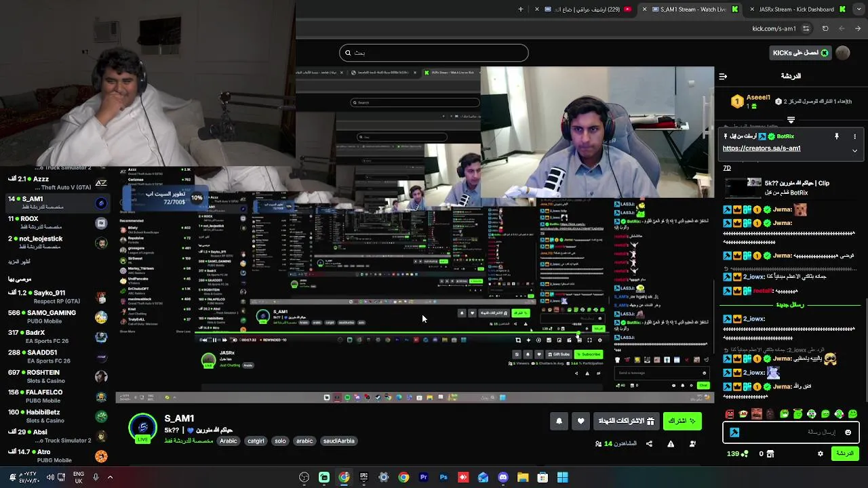Open ROSHTEIN recommended channel
This screenshot has height=488, width=868.
click(58, 376)
